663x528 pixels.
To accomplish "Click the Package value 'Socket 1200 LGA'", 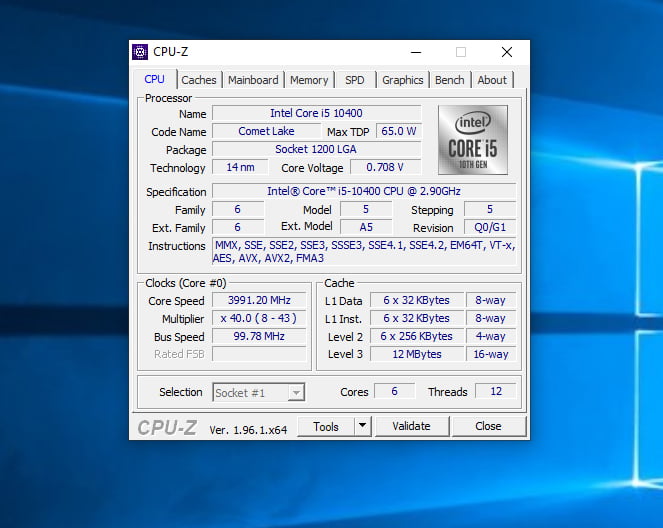I will (316, 149).
